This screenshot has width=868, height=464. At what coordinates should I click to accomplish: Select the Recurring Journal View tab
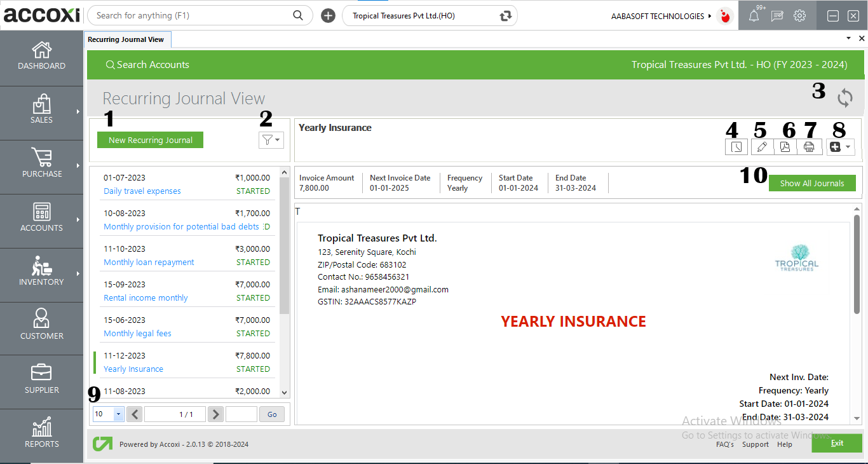pyautogui.click(x=126, y=39)
